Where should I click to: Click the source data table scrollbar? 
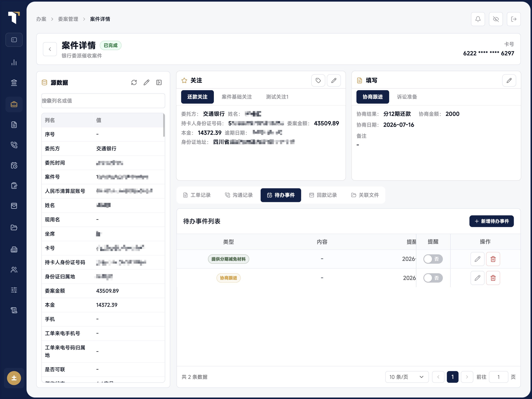tap(164, 125)
